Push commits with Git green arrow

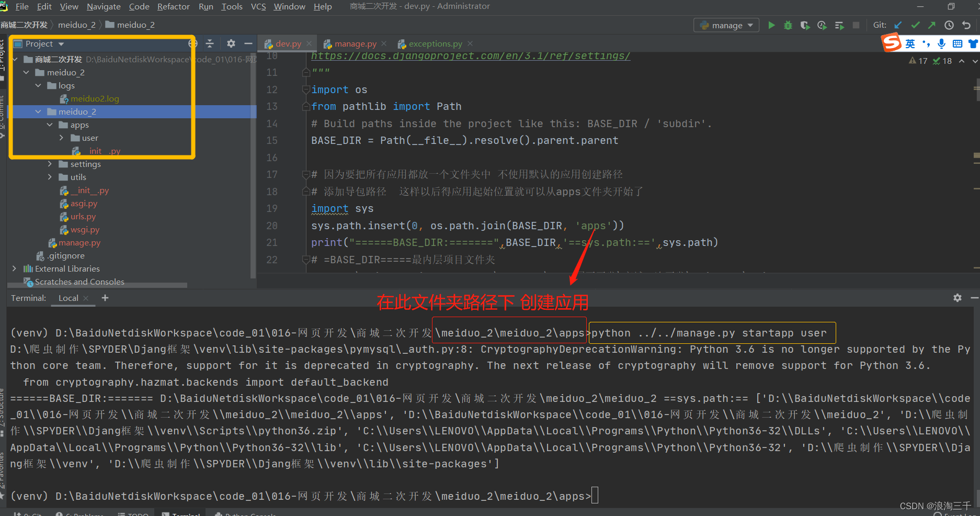point(932,25)
